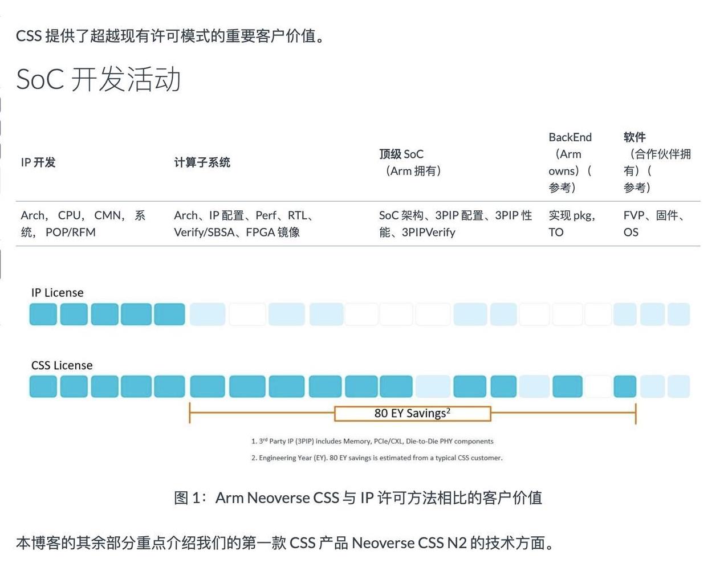Click the "IP License" row label
This screenshot has width=728, height=563.
[57, 293]
